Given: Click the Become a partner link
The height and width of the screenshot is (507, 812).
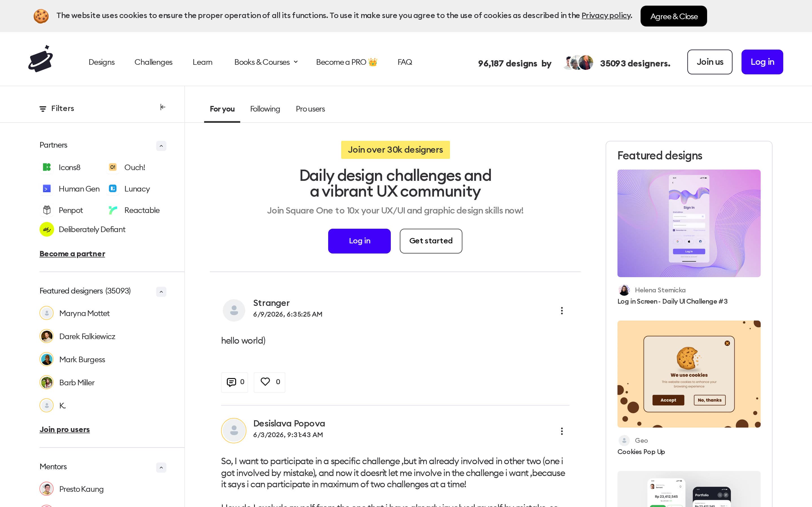Looking at the screenshot, I should (x=72, y=254).
